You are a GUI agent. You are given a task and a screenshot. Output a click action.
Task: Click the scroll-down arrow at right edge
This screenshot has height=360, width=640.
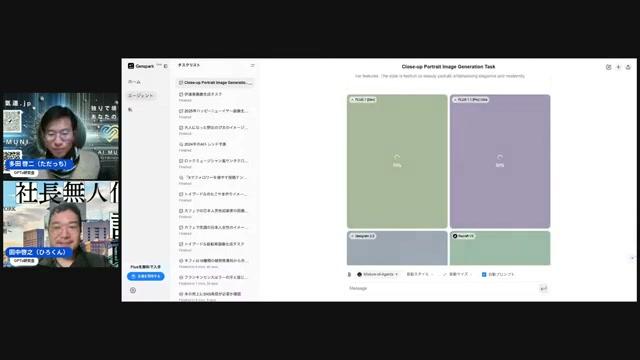point(632,258)
